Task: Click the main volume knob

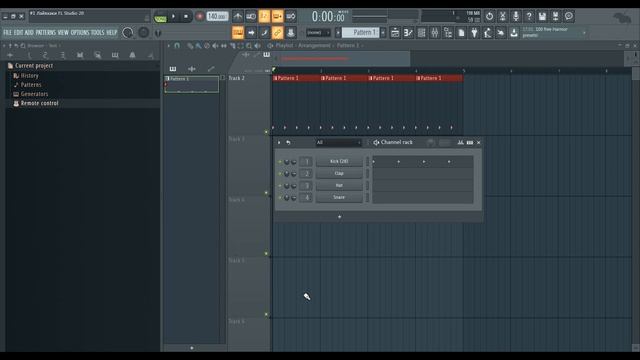Action: [128, 33]
